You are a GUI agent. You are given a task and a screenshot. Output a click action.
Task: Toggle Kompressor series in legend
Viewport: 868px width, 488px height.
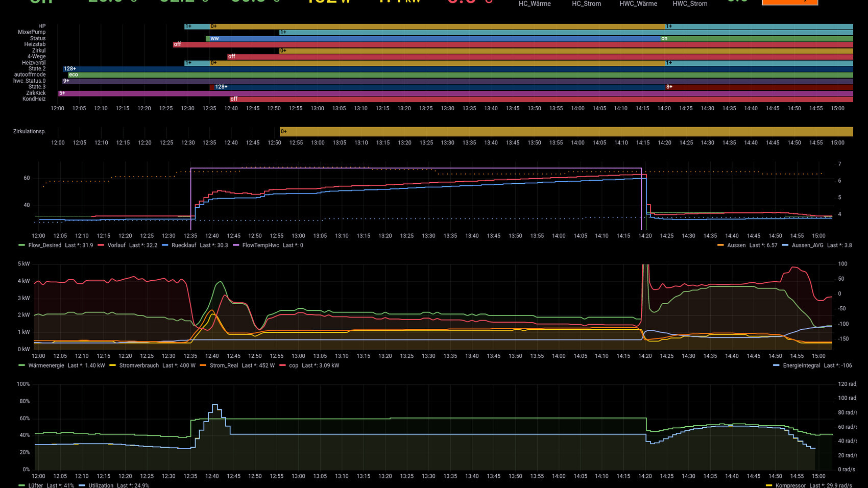click(790, 485)
